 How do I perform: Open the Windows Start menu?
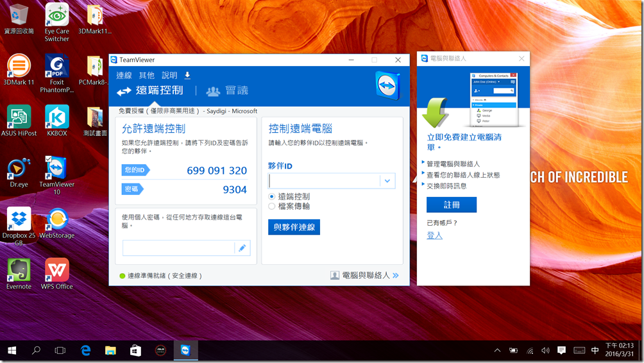pyautogui.click(x=12, y=350)
